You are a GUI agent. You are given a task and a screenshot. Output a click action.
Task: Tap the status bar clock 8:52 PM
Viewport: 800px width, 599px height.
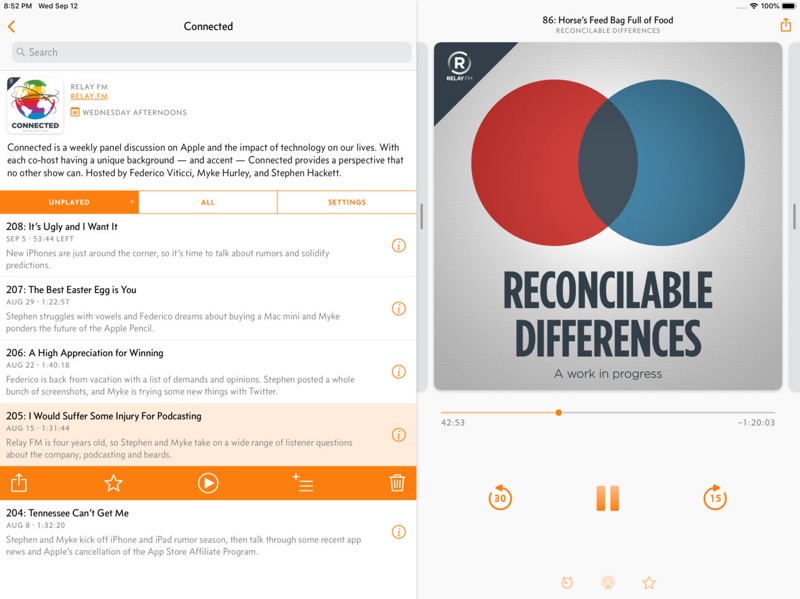point(17,6)
